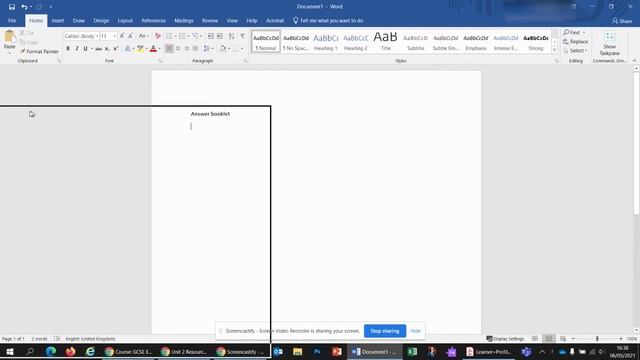The height and width of the screenshot is (360, 640).
Task: Click the yellow text highlight color
Action: pyautogui.click(x=140, y=49)
